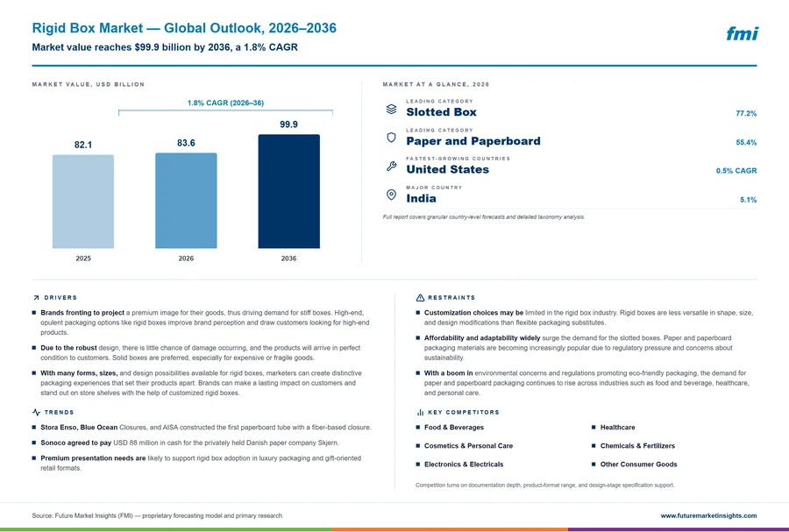789x532 pixels.
Task: Open the www.futuremarketinsights.com link
Action: [x=708, y=515]
